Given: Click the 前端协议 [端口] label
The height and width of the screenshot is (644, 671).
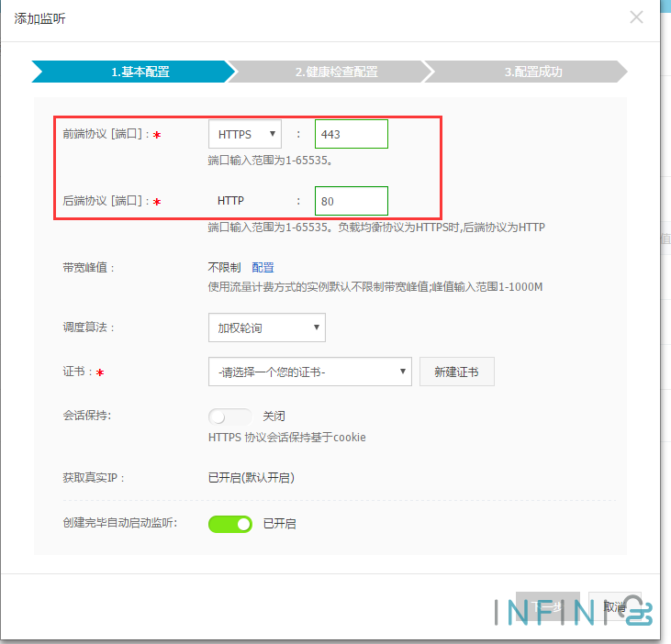Looking at the screenshot, I should pyautogui.click(x=100, y=134).
